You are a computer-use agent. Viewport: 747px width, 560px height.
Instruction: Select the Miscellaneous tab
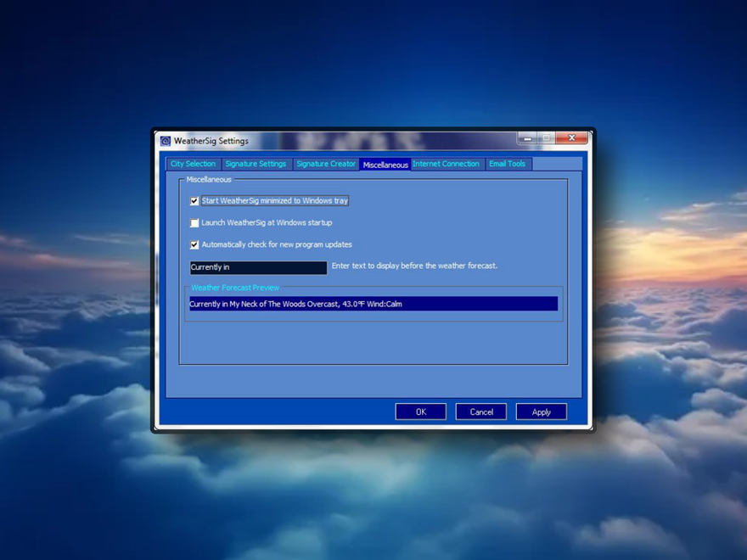click(x=385, y=165)
